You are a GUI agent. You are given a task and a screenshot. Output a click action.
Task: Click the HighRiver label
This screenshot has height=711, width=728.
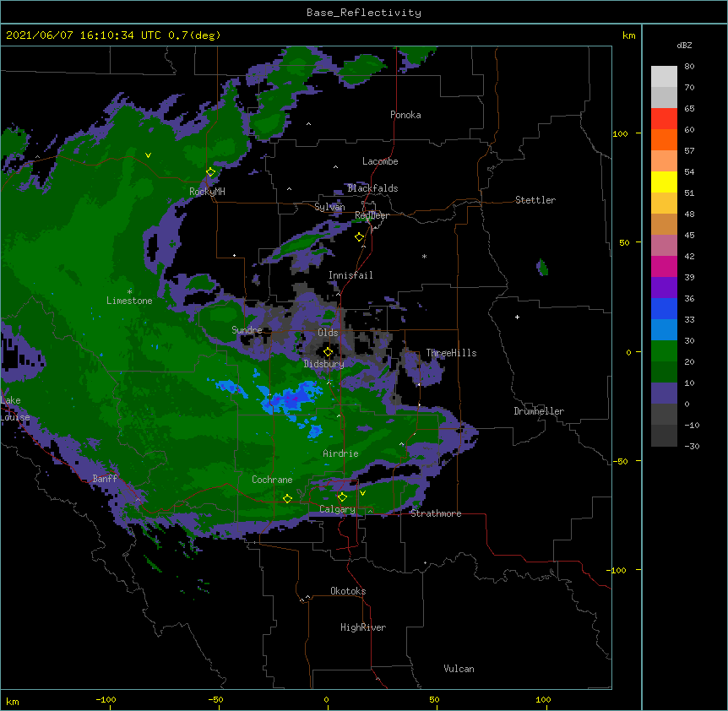point(363,627)
